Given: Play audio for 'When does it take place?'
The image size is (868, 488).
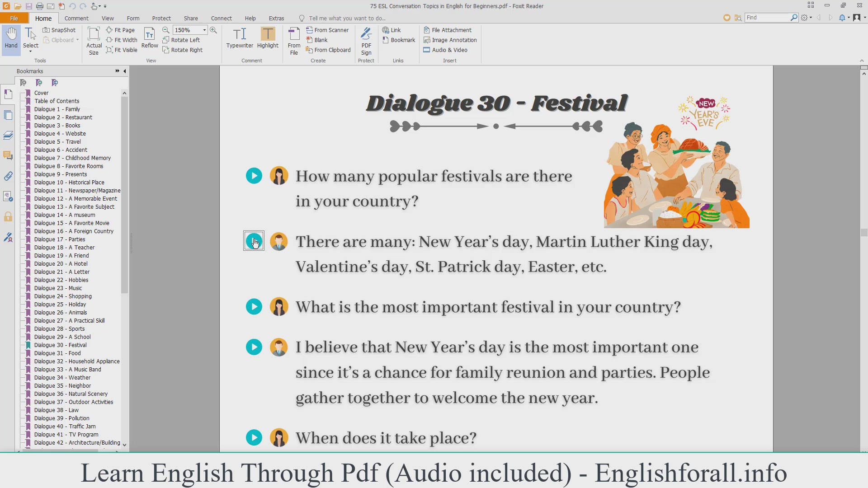Looking at the screenshot, I should (x=254, y=437).
